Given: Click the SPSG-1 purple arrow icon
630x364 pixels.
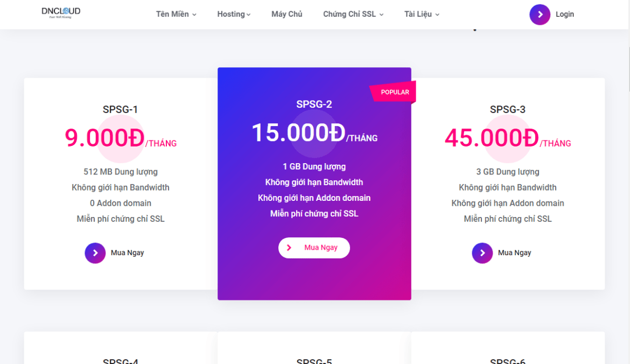Looking at the screenshot, I should pos(95,253).
